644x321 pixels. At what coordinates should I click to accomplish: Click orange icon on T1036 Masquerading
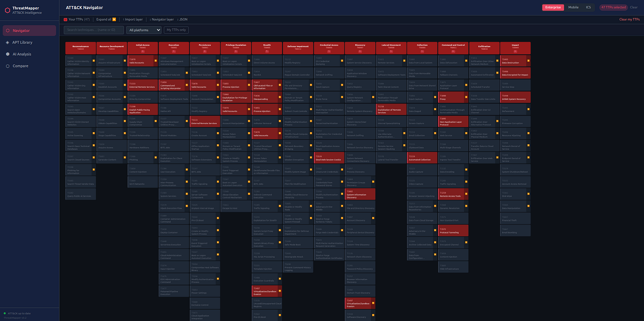281,97
